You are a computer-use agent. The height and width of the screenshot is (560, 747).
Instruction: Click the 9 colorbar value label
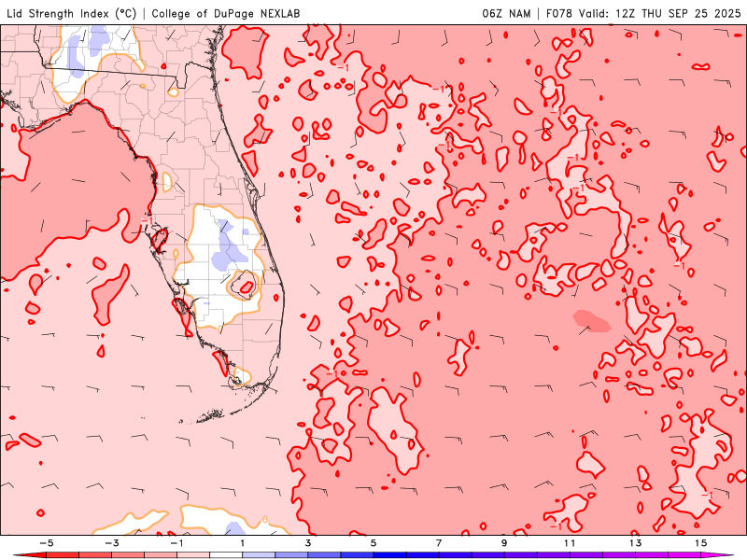(504, 543)
